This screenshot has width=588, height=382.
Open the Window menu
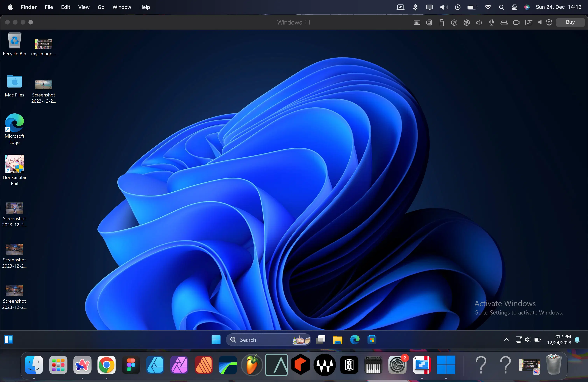click(122, 7)
